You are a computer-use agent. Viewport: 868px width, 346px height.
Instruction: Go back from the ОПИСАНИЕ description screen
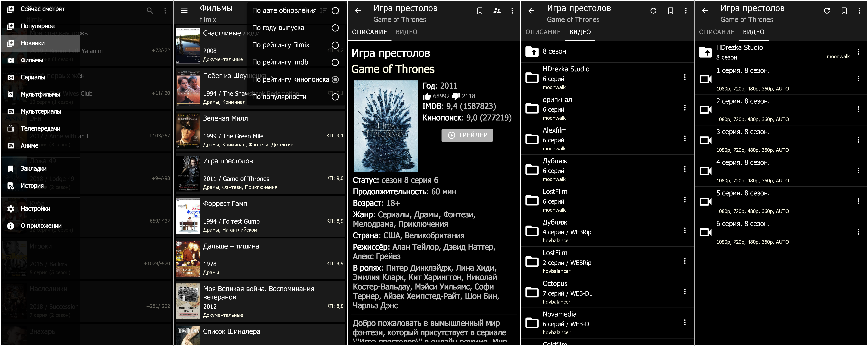358,11
